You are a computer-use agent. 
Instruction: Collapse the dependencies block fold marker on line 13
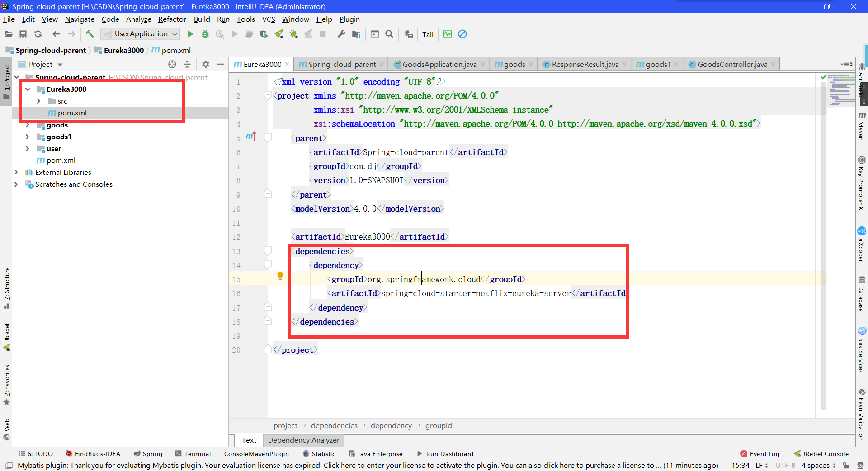268,251
